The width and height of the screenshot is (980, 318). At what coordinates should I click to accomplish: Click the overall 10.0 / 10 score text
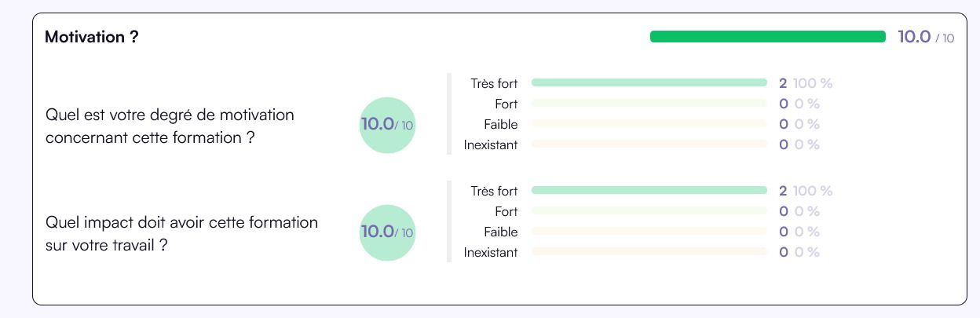[926, 37]
